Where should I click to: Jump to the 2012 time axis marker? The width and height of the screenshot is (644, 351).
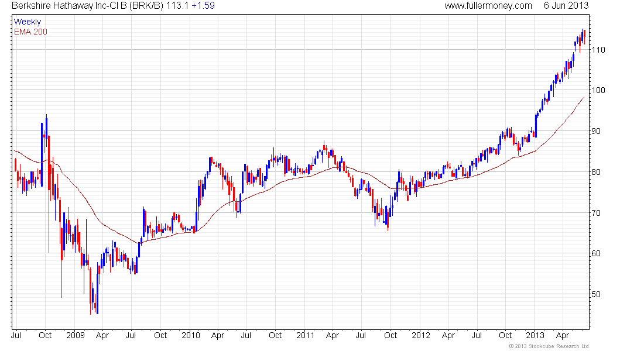pyautogui.click(x=420, y=335)
